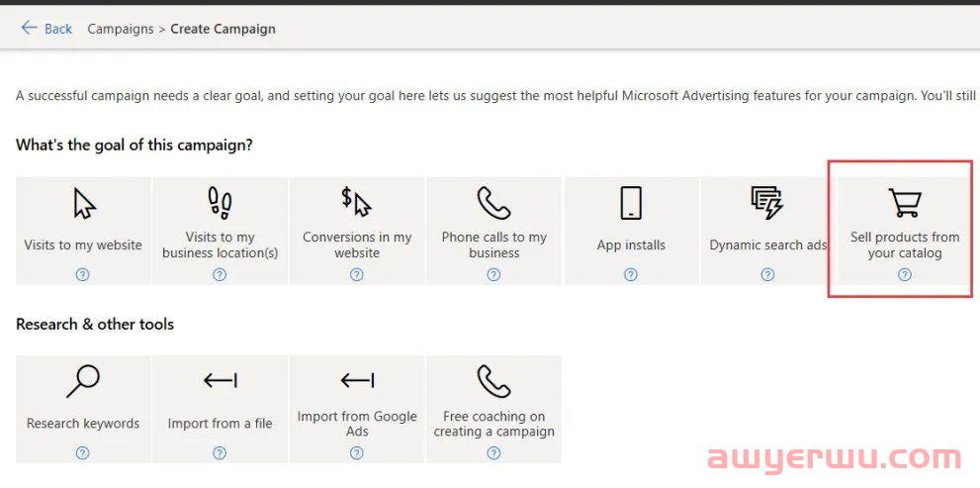Show help for Import from Google Ads
The image size is (980, 488).
pos(357,453)
